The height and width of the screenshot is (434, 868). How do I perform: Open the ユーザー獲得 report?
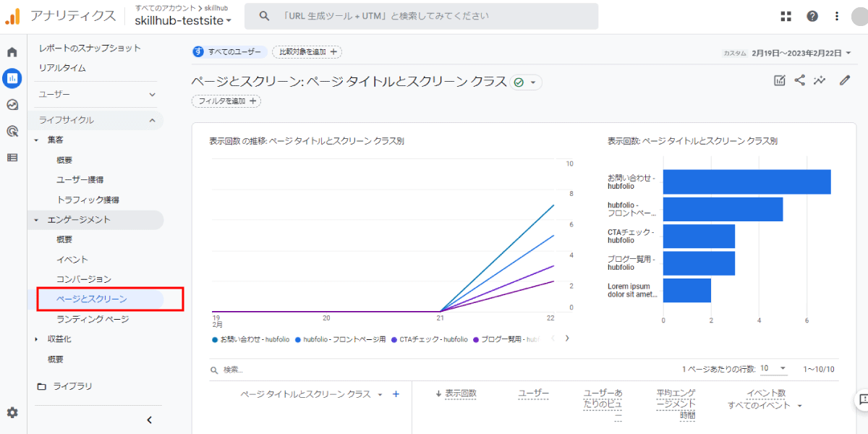coord(80,179)
